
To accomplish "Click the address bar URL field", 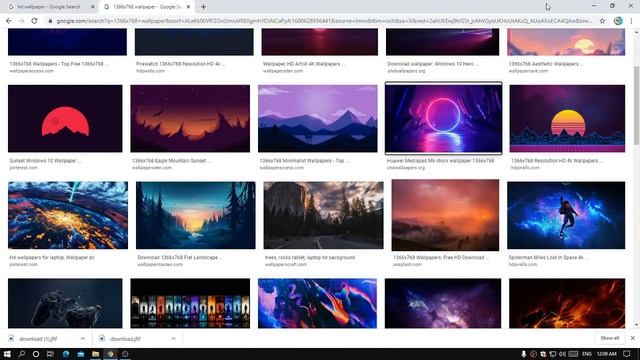I will (324, 21).
